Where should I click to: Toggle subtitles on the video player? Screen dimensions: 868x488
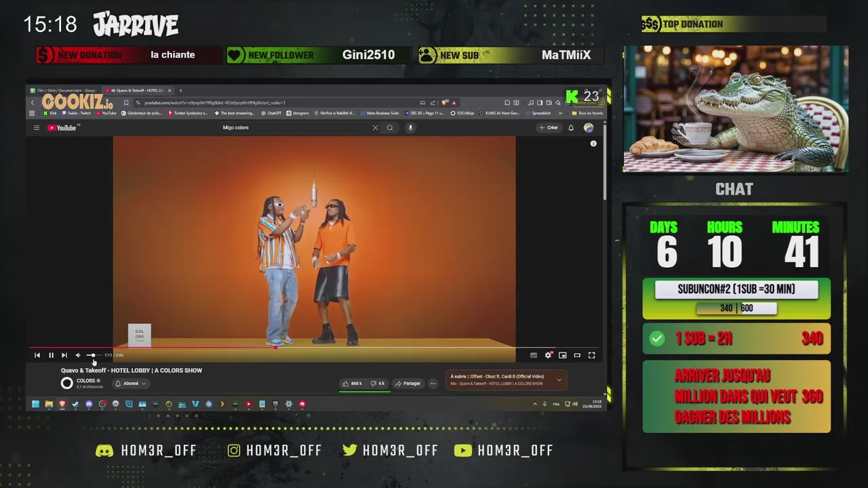point(534,355)
